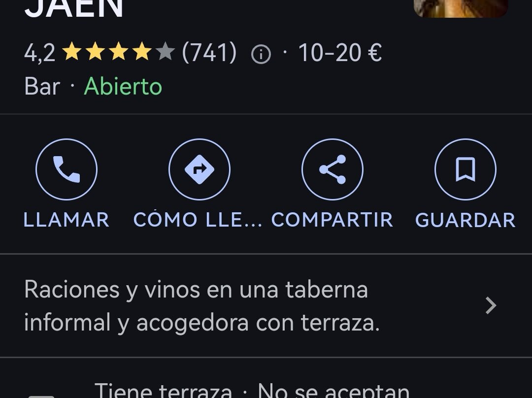This screenshot has width=532, height=398.
Task: Open the (741) reviews count
Action: 209,53
